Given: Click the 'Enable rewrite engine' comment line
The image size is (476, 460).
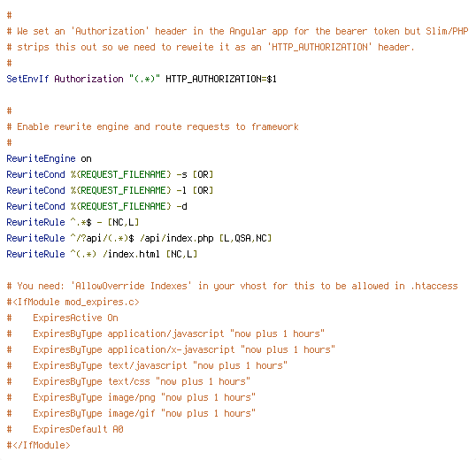Looking at the screenshot, I should coord(153,126).
